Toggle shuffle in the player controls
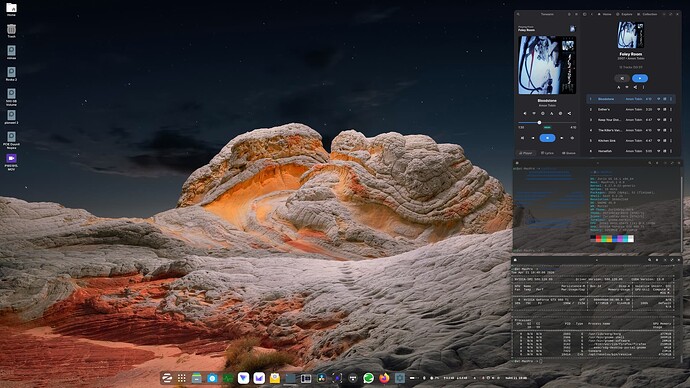Image resolution: width=690 pixels, height=388 pixels. 522,138
